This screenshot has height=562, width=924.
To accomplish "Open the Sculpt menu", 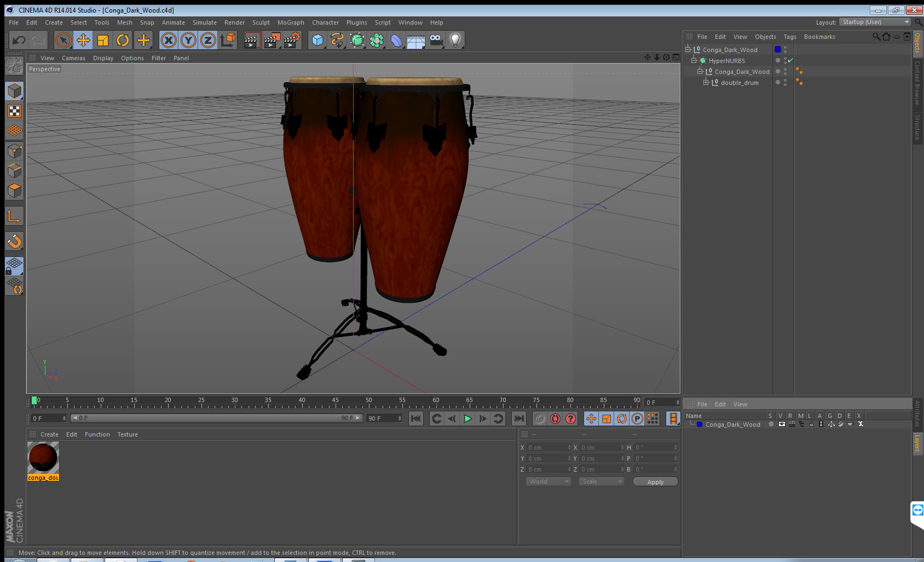I will [261, 22].
